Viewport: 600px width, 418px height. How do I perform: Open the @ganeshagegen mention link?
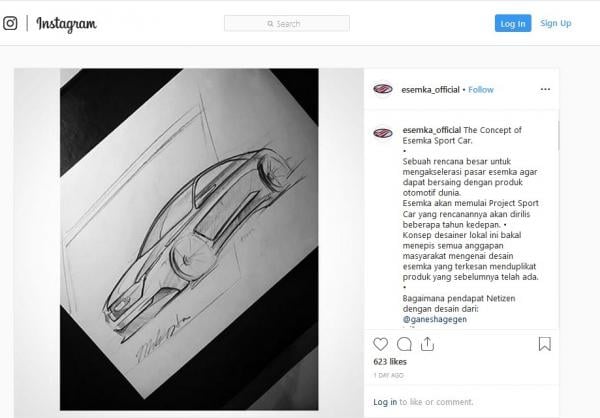435,319
